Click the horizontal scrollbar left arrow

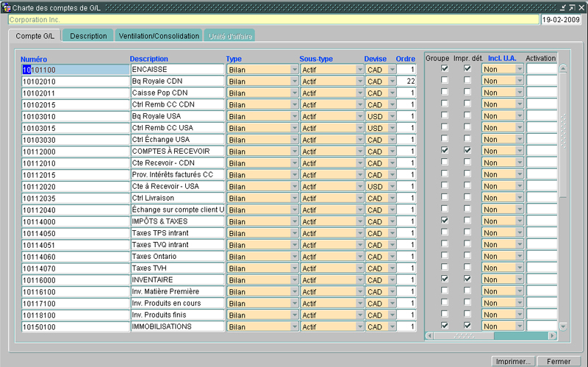coord(429,336)
